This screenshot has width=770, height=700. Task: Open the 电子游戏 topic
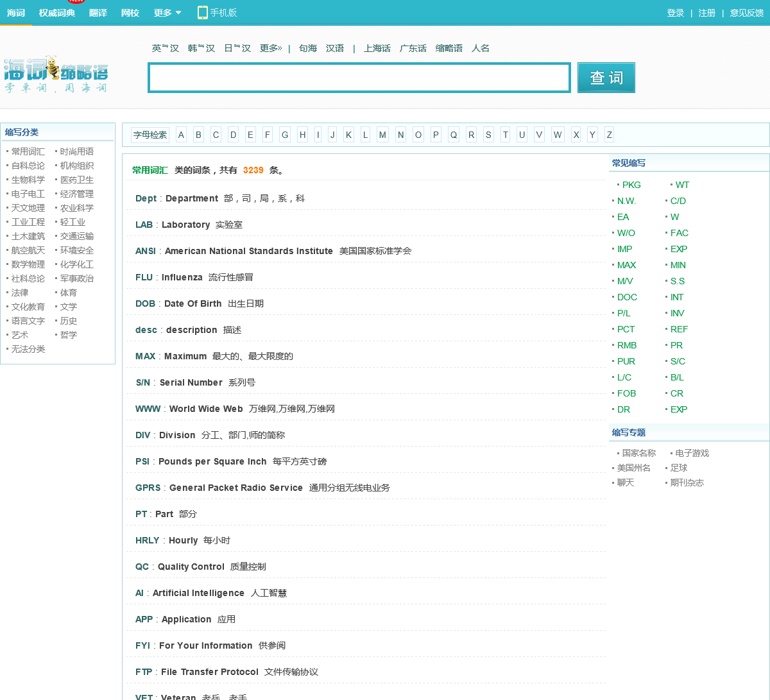692,453
